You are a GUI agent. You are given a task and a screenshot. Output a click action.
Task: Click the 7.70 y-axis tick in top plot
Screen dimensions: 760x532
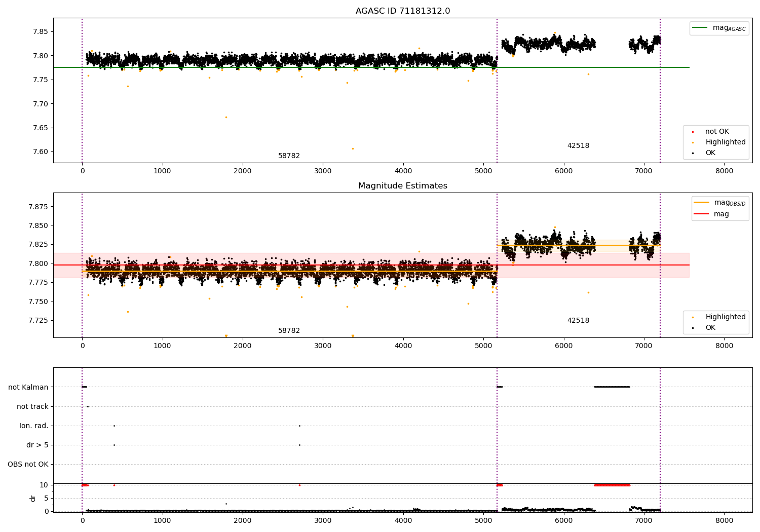point(41,104)
